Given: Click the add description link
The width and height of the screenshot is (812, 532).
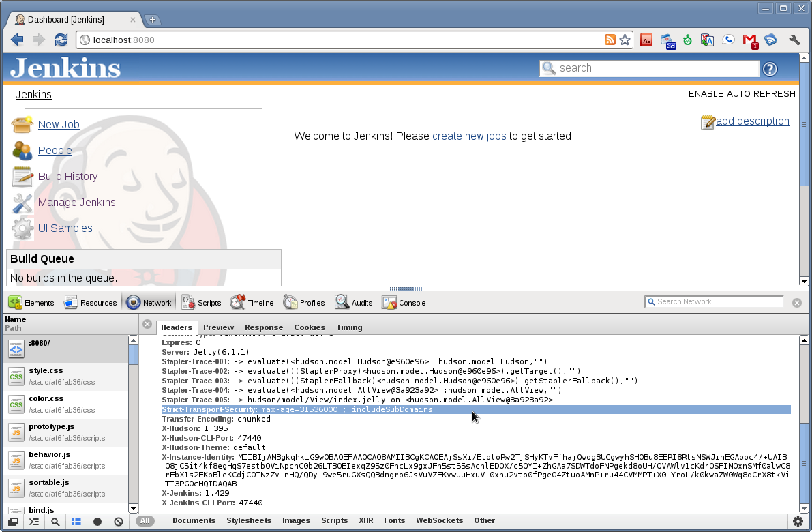Looking at the screenshot, I should coord(753,121).
